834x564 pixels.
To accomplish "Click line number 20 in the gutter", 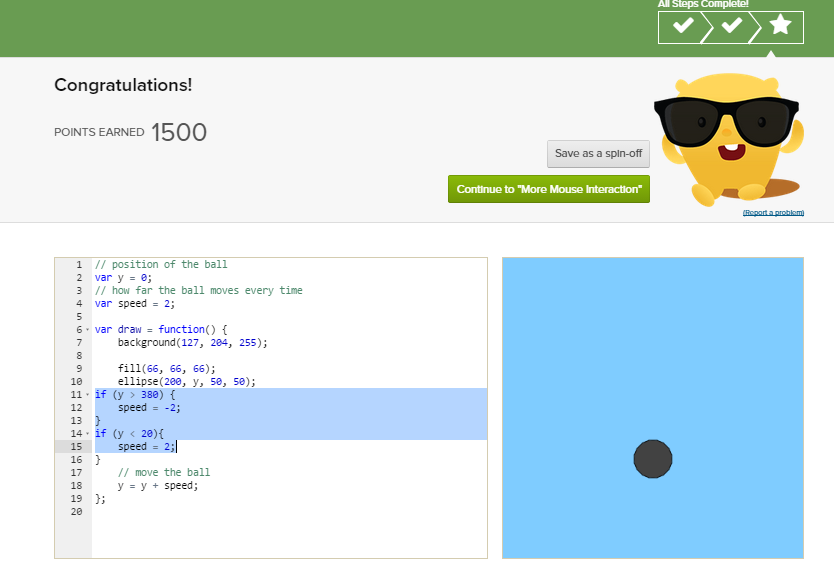I will (77, 512).
